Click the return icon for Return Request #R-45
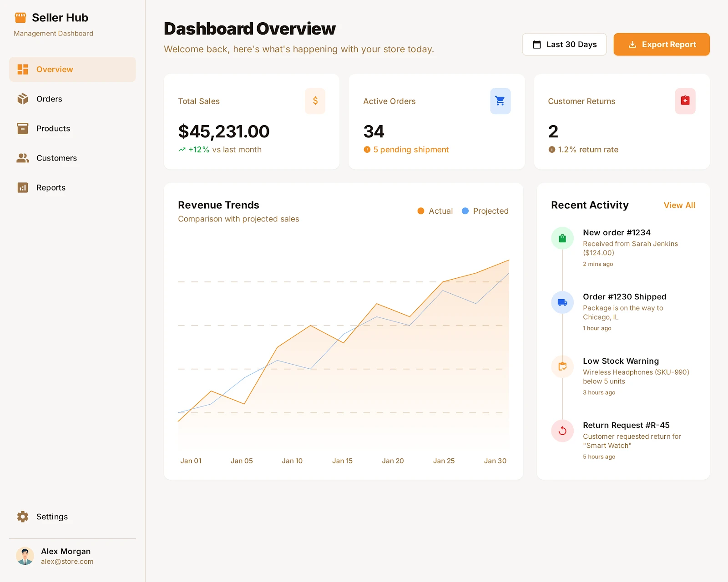This screenshot has height=582, width=728. tap(562, 431)
